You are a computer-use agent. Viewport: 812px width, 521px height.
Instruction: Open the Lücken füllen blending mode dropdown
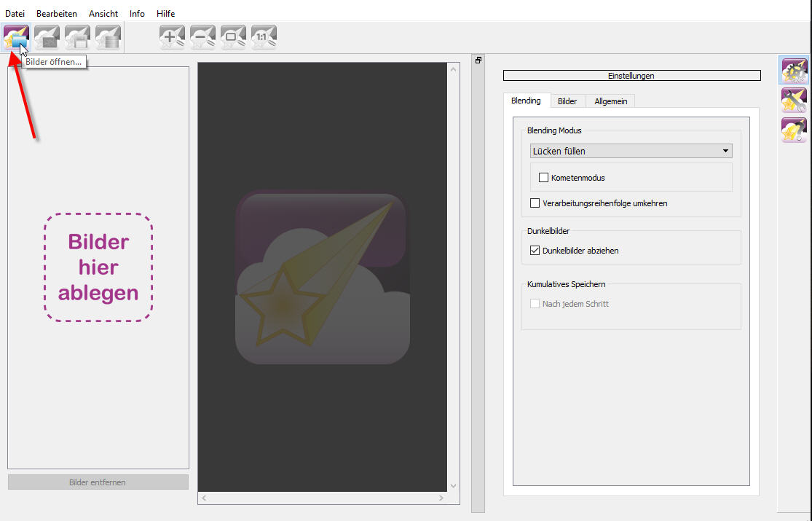(631, 151)
